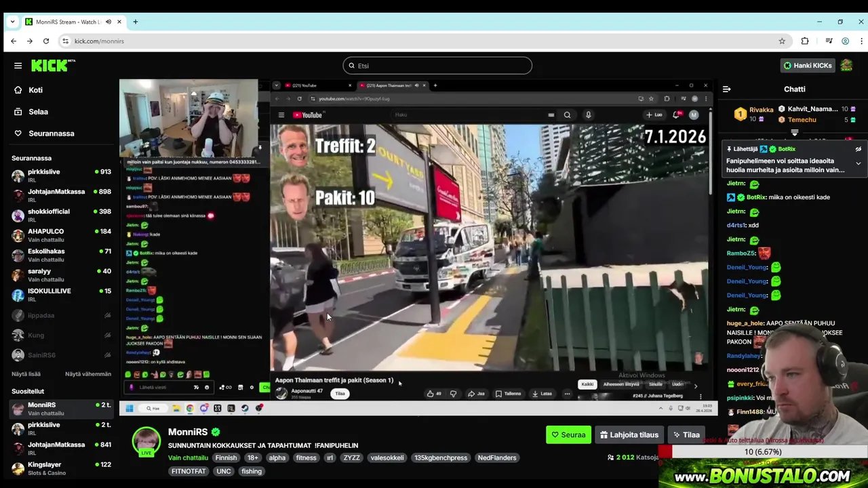Select the ZYZZ tag
The width and height of the screenshot is (868, 488).
point(351,458)
